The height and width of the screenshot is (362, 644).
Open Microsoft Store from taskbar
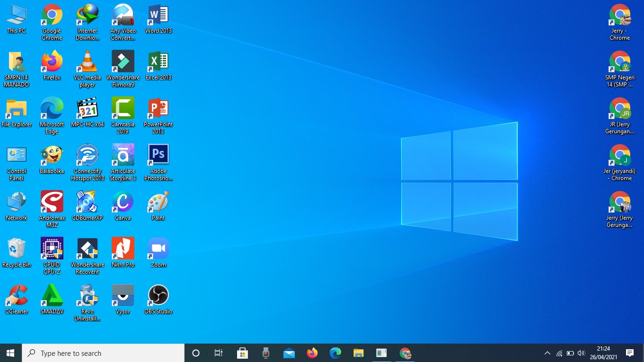click(242, 353)
